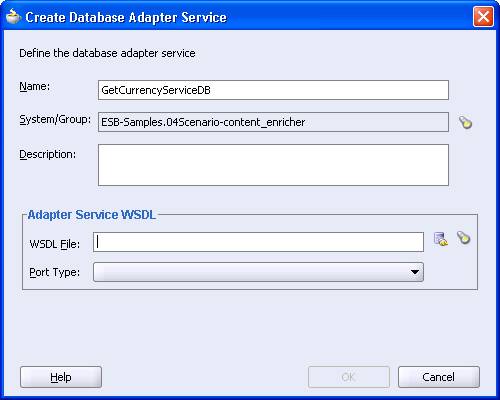
Task: Expand the Port Type dropdown arrow
Action: (x=415, y=272)
